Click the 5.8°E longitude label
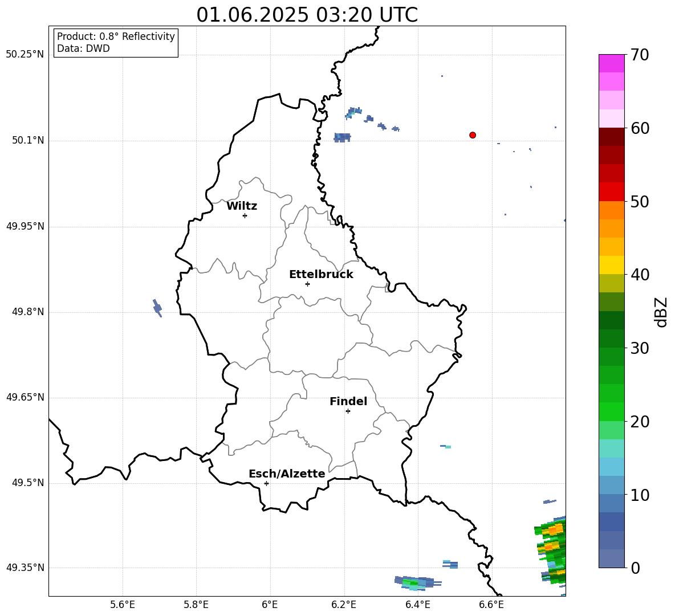Viewport: 675px width, 616px height. [196, 605]
